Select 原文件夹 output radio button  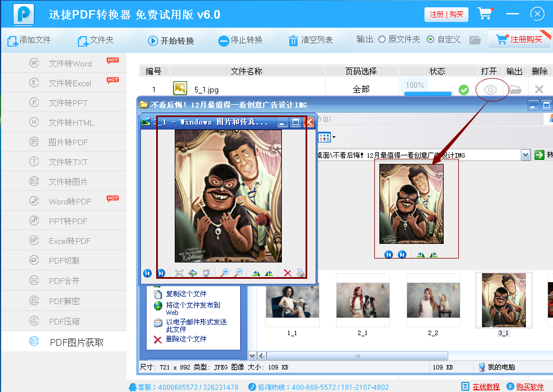[382, 39]
